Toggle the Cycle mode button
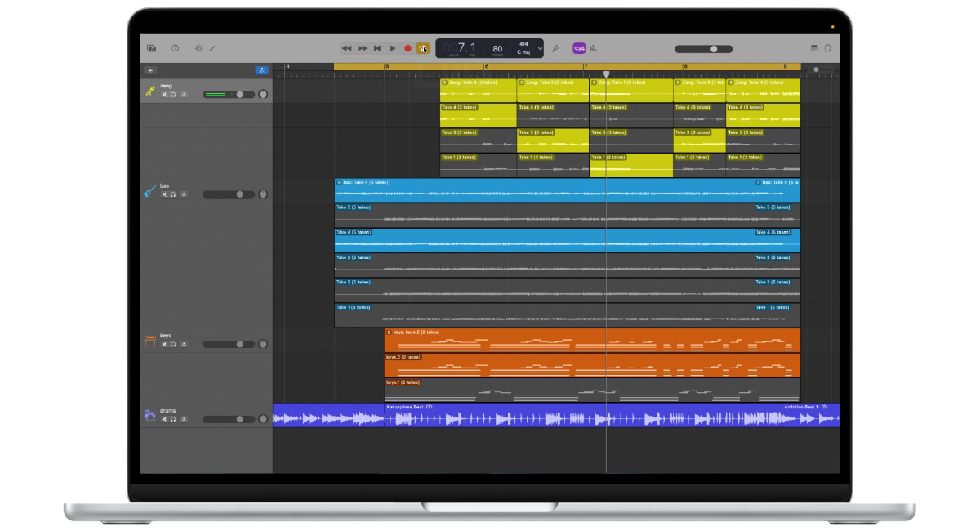980x531 pixels. coord(423,48)
